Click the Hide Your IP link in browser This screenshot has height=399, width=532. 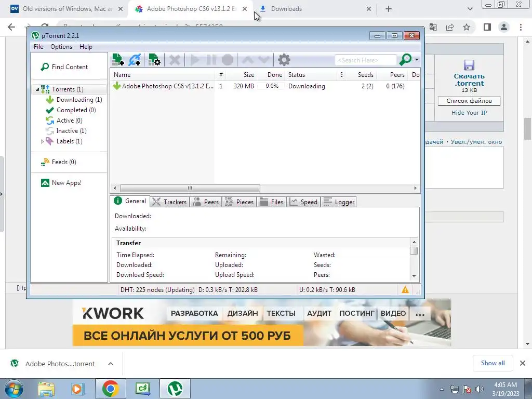469,113
